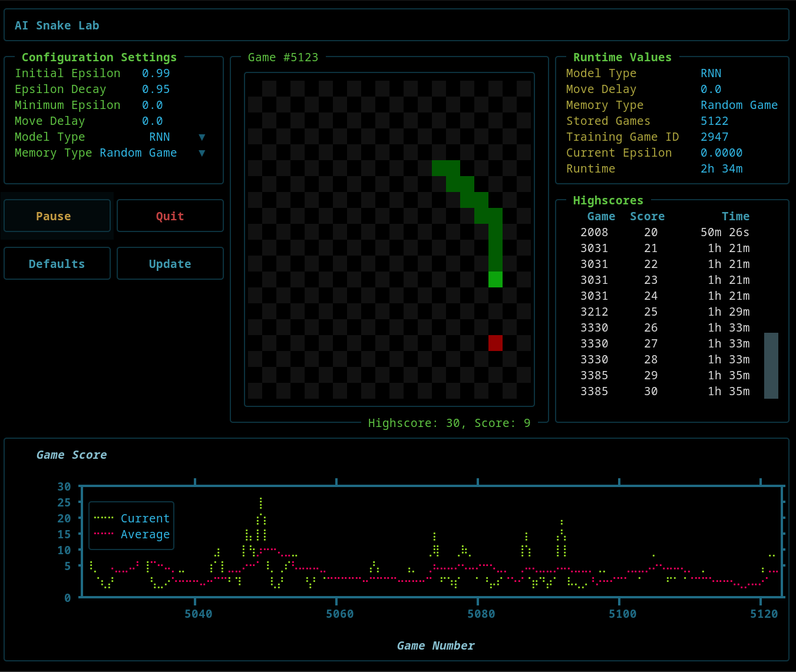Click the Game Score chart title

[71, 455]
